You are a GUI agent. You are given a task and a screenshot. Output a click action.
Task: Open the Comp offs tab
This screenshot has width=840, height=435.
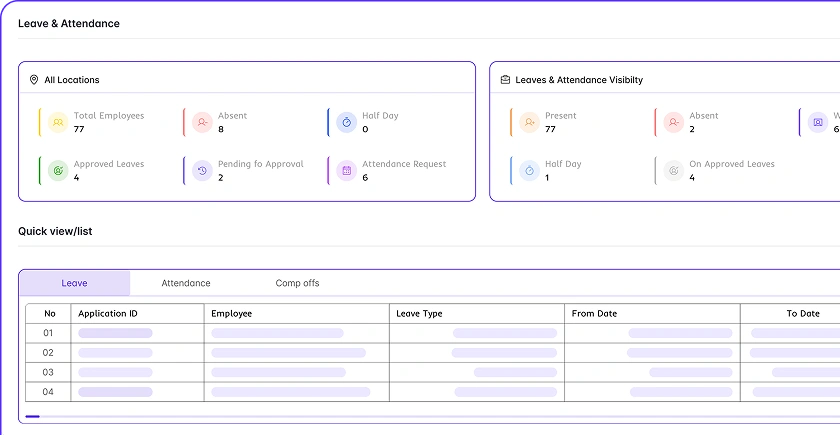[x=297, y=283]
